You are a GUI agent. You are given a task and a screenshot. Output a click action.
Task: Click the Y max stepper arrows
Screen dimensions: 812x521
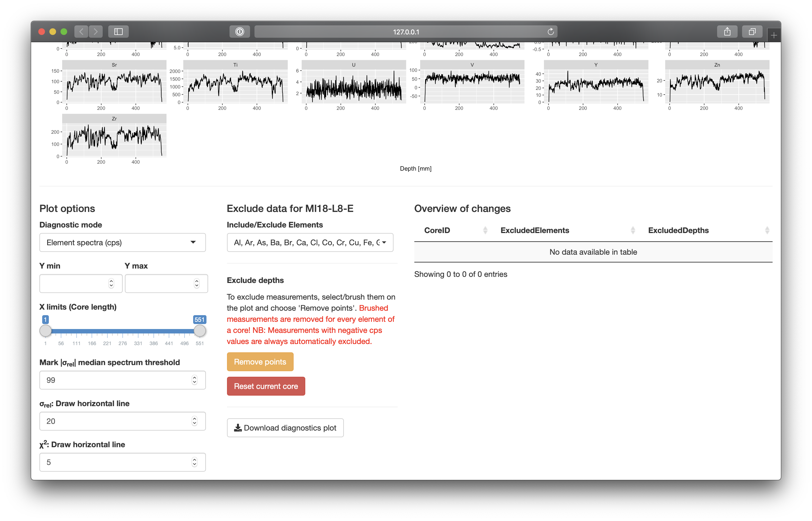pos(196,284)
